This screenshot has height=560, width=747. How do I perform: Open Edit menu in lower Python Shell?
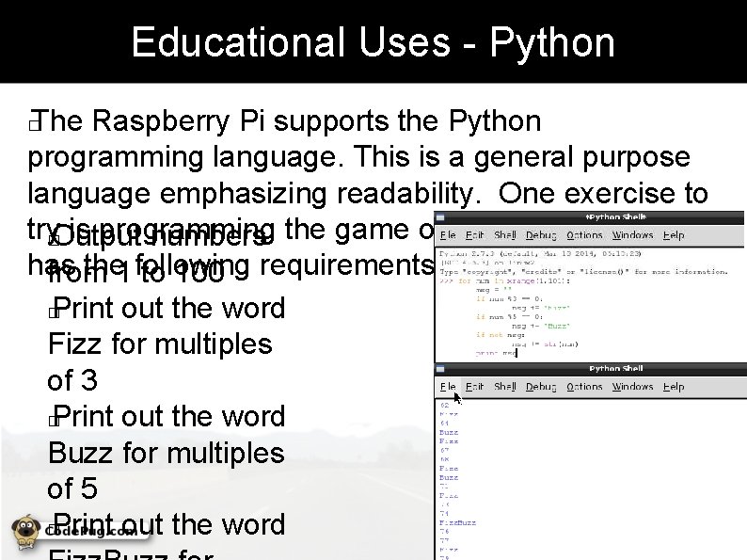click(x=474, y=387)
